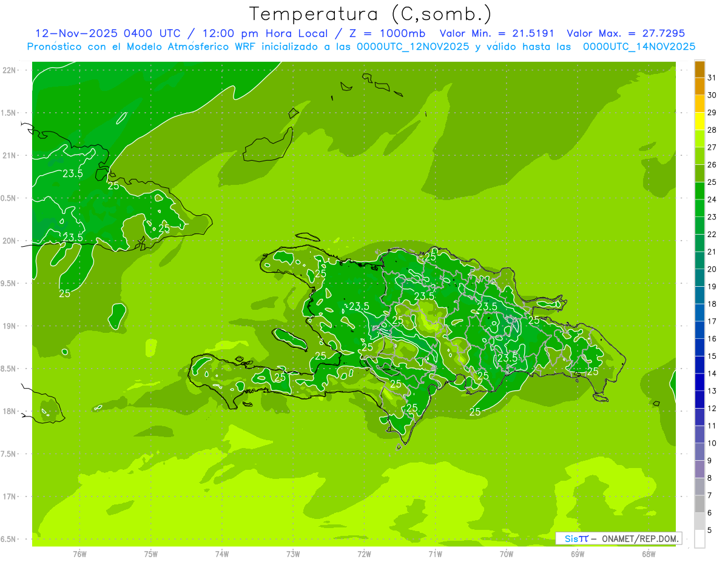Click the '0000UTC_14NOV2025' valid-until time
Screen dimensions: 728x562
pyautogui.click(x=639, y=46)
